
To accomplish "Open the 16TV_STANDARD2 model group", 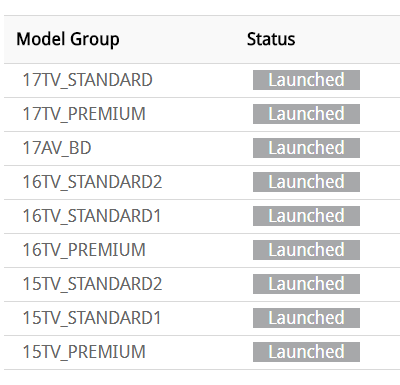I will 92,182.
